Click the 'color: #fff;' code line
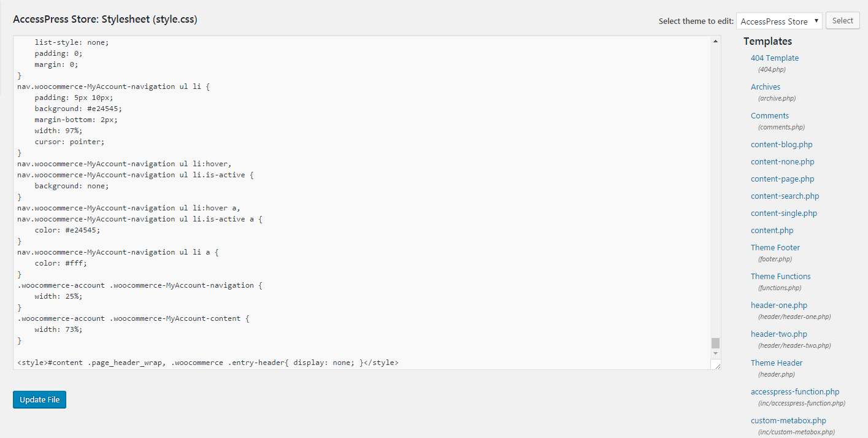This screenshot has height=438, width=868. [61, 263]
